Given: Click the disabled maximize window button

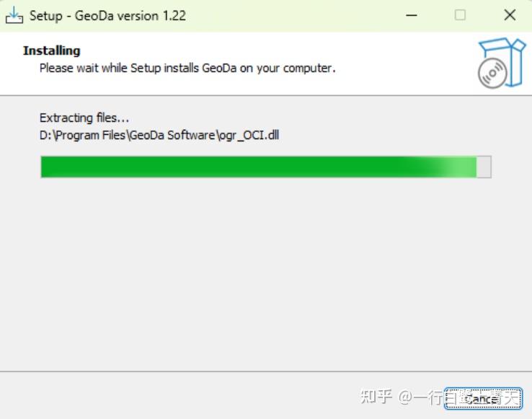Looking at the screenshot, I should coord(460,15).
